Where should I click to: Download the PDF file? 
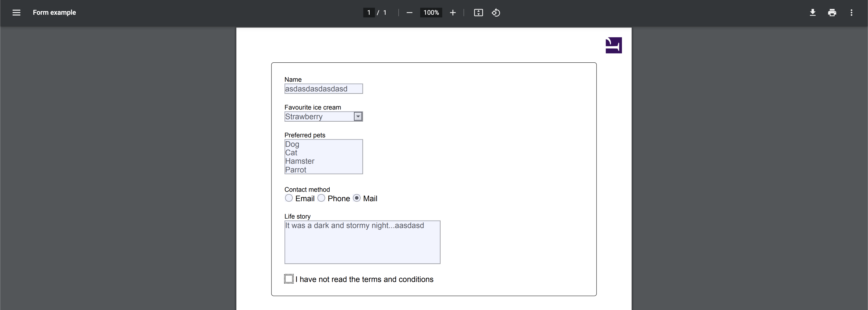[813, 13]
